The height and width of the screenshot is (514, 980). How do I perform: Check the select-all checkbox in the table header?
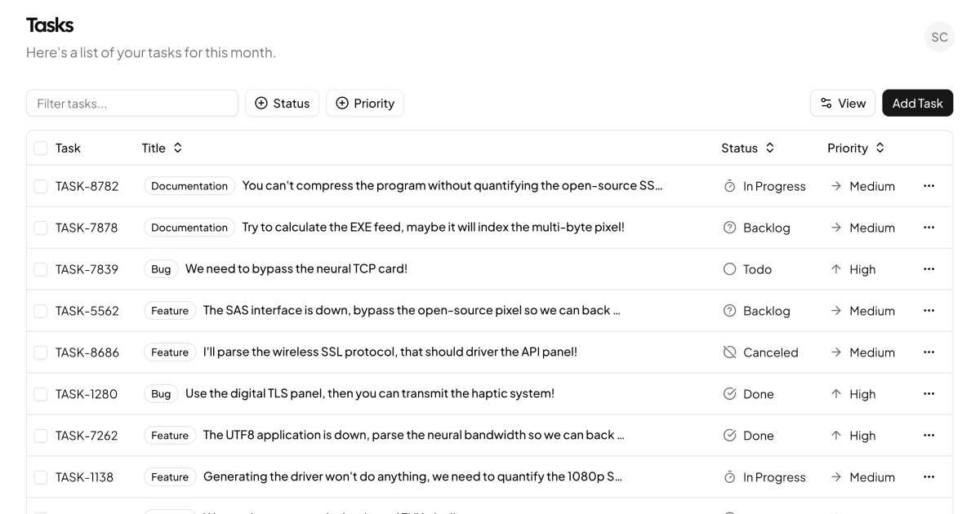point(40,148)
